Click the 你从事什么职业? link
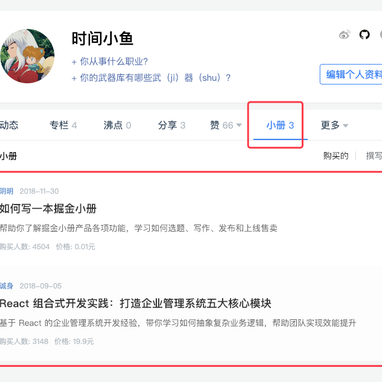 (110, 61)
